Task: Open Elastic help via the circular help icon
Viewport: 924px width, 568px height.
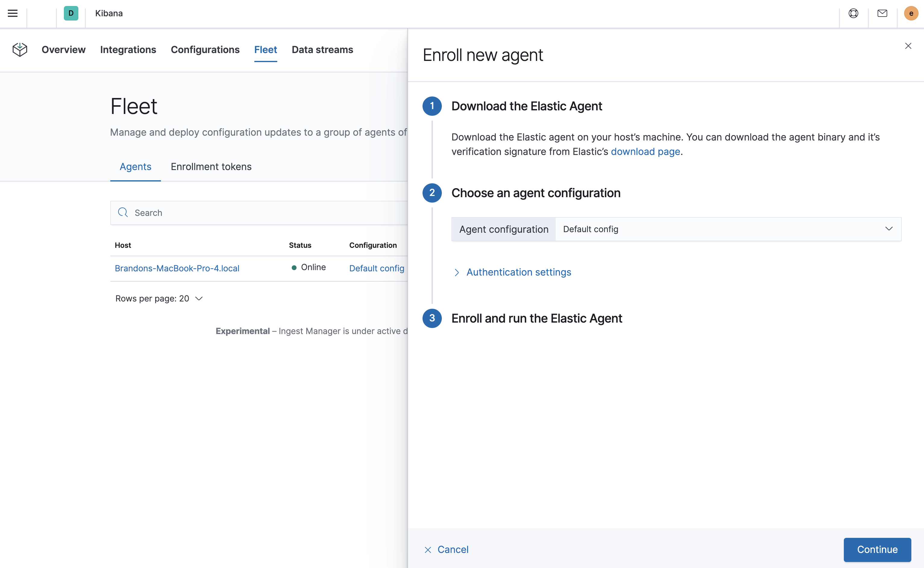Action: (x=853, y=14)
